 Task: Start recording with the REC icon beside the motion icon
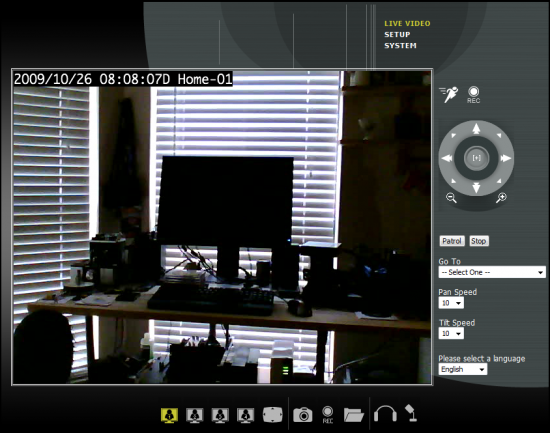pos(473,95)
